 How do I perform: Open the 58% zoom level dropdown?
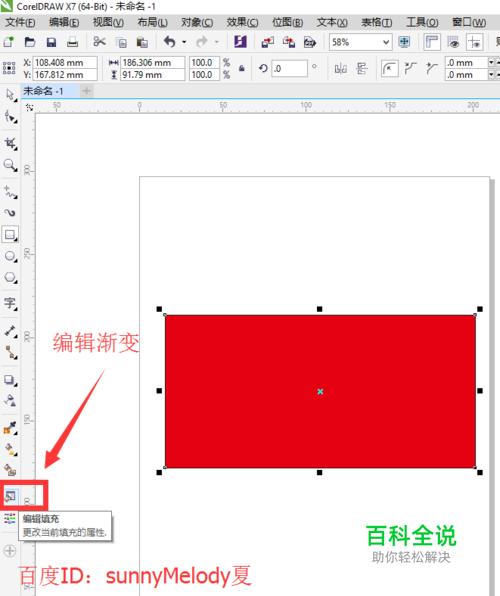pyautogui.click(x=386, y=42)
